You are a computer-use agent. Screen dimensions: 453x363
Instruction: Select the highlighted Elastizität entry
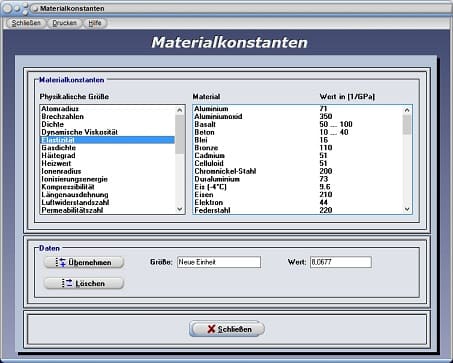(x=107, y=140)
